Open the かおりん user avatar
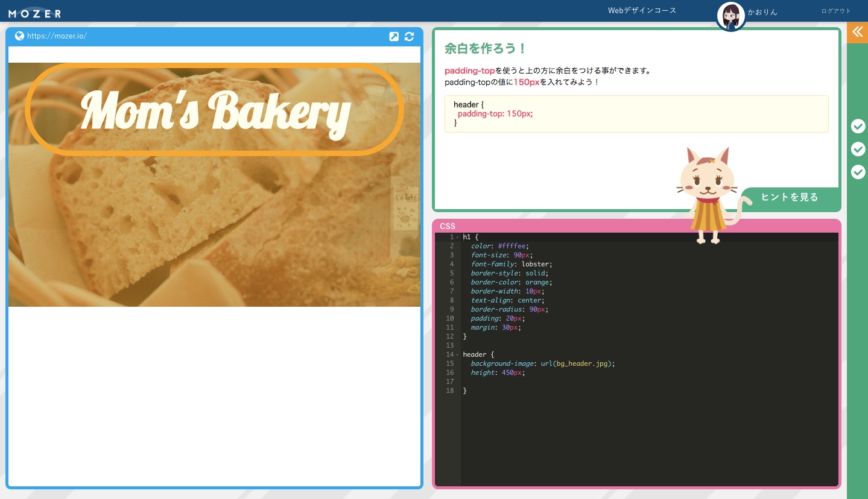 pyautogui.click(x=730, y=16)
